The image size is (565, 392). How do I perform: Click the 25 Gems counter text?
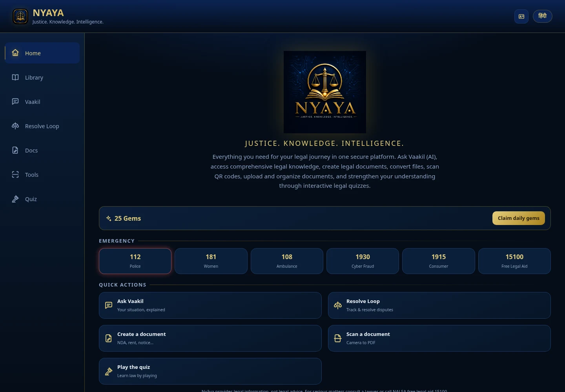point(128,218)
